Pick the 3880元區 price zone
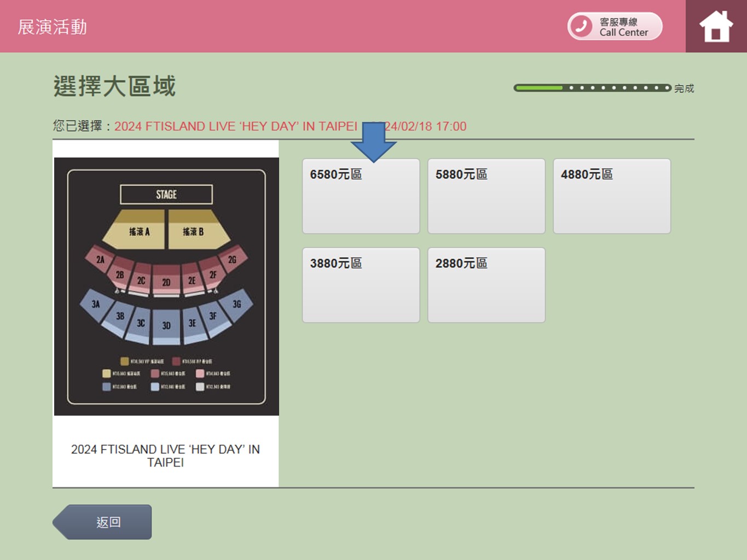 pos(361,285)
